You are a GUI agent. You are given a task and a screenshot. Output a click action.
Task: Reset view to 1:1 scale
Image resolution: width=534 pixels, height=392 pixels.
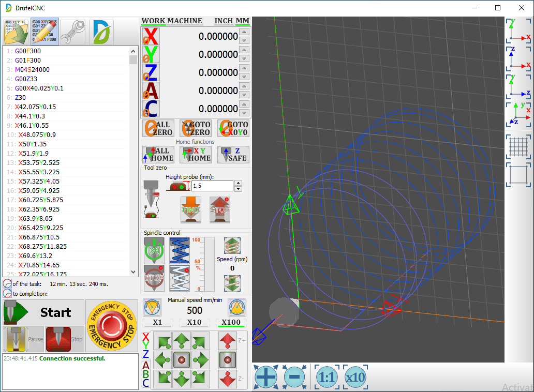pyautogui.click(x=327, y=377)
